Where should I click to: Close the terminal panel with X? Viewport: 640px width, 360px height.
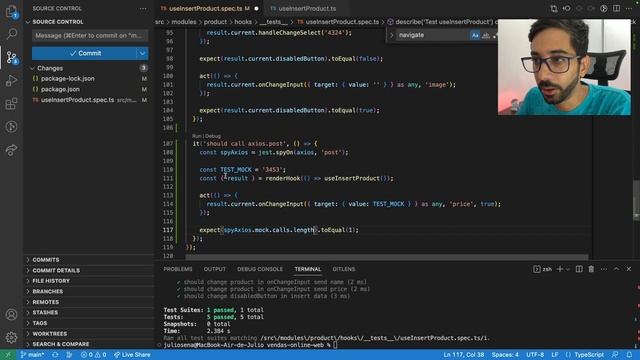pyautogui.click(x=629, y=269)
